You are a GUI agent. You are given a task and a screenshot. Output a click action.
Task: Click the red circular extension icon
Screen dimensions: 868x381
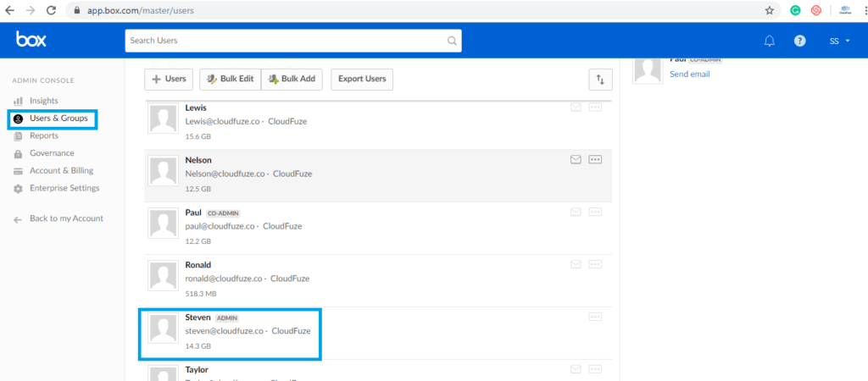click(x=816, y=10)
